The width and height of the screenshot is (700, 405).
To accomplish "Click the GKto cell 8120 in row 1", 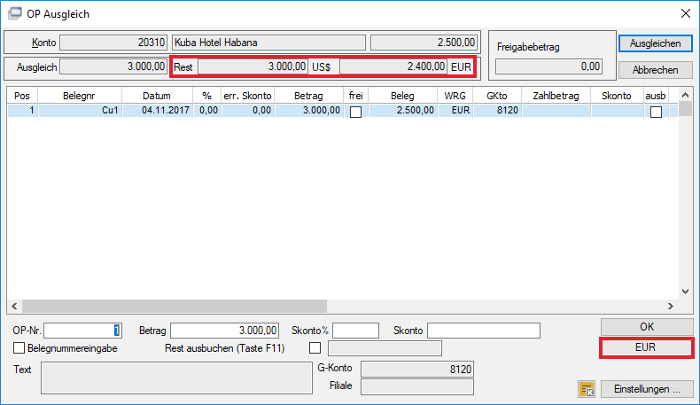I will [x=497, y=110].
